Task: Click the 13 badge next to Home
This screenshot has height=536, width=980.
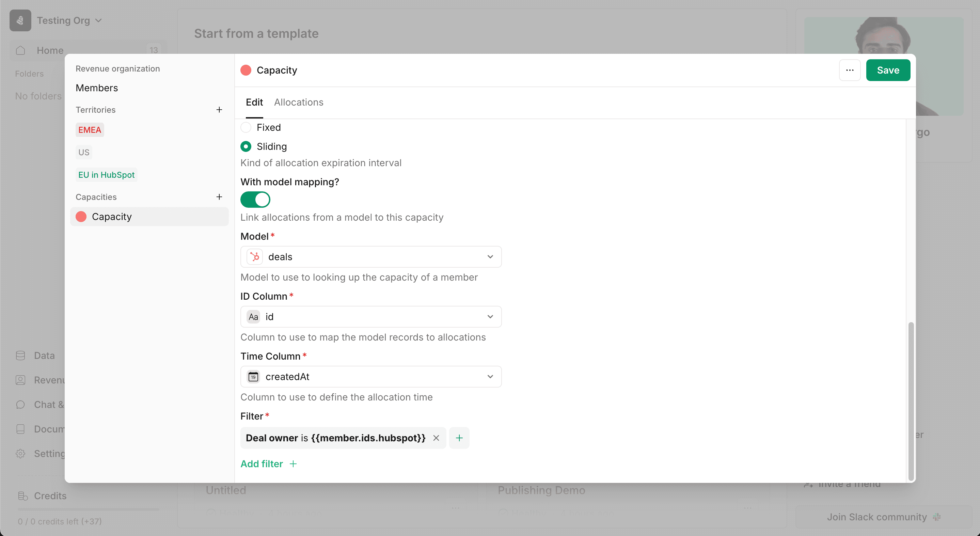Action: [x=154, y=50]
